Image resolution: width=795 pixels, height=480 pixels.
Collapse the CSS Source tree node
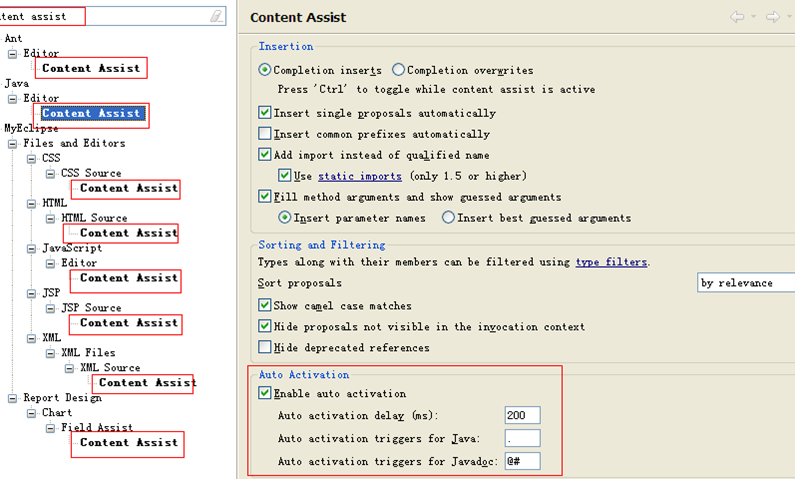tap(50, 173)
